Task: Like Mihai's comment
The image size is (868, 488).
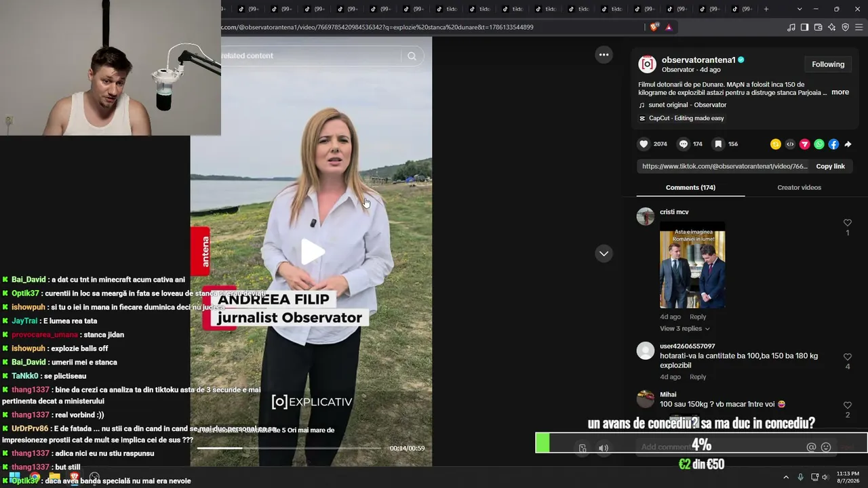Action: click(847, 405)
